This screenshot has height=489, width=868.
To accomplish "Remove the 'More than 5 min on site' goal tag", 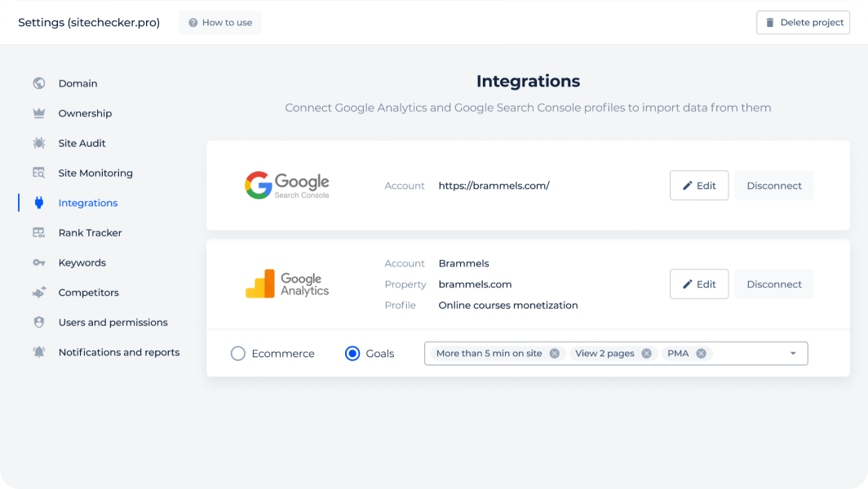I will 554,354.
